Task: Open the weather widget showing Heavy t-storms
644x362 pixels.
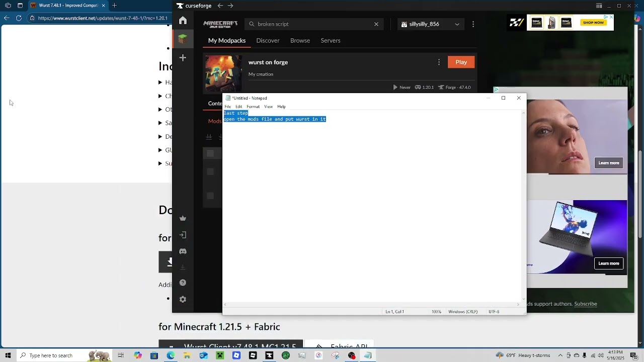Action: click(523, 355)
